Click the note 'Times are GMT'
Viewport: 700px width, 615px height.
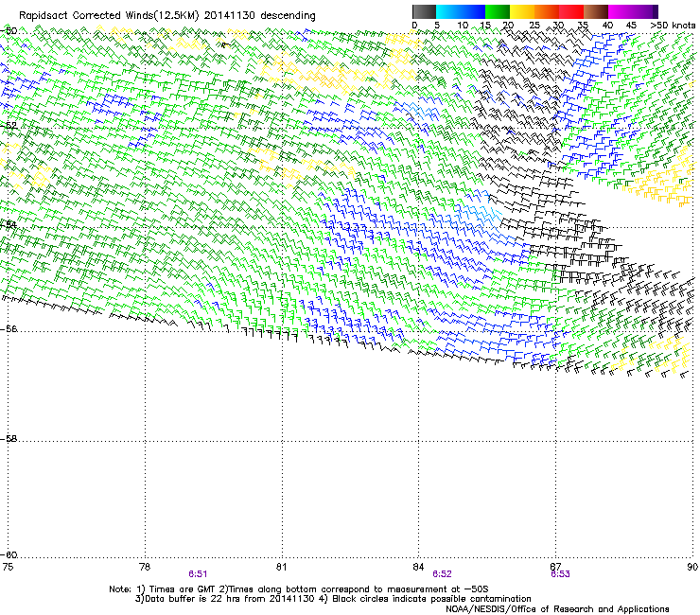pyautogui.click(x=183, y=589)
